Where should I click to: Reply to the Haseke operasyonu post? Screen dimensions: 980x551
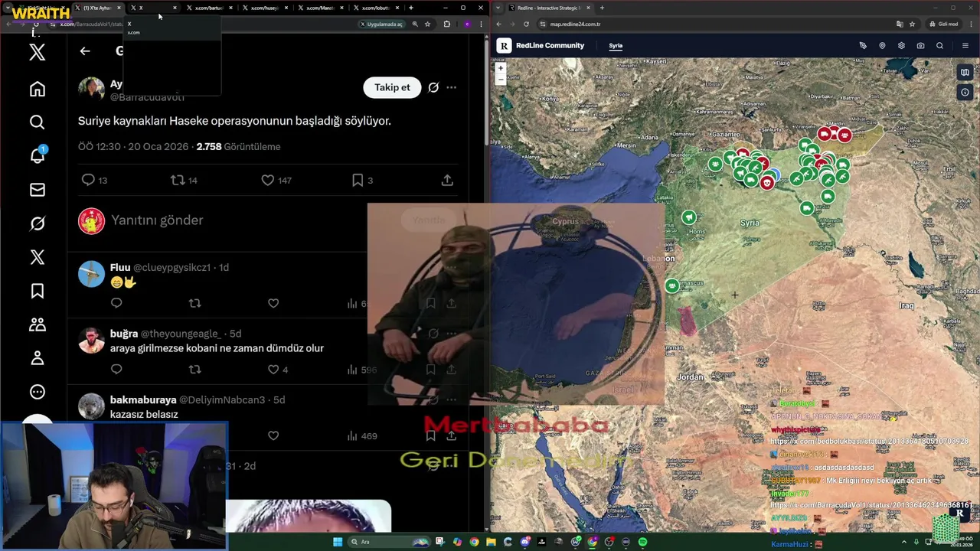88,180
